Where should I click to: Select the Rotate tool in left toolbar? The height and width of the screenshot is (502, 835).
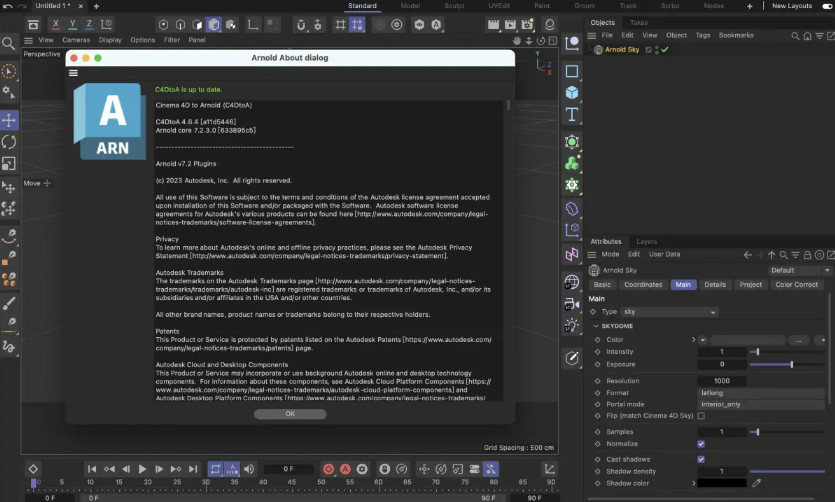click(x=9, y=142)
